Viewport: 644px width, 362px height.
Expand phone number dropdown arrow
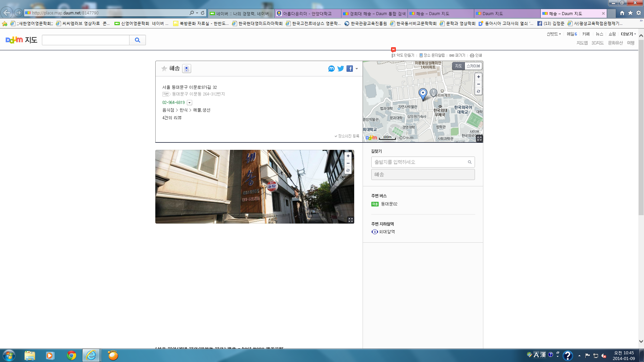(190, 103)
